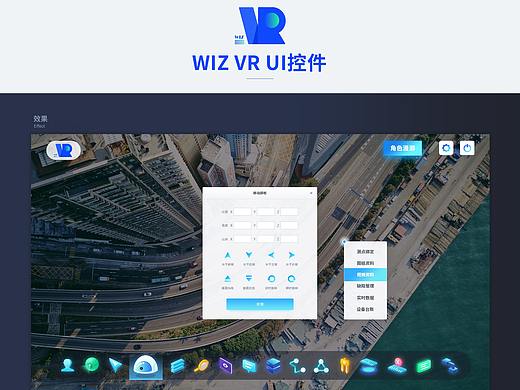Screen dimensions: 520x390
Task: Open the green panel board dock icon
Action: pos(424,366)
